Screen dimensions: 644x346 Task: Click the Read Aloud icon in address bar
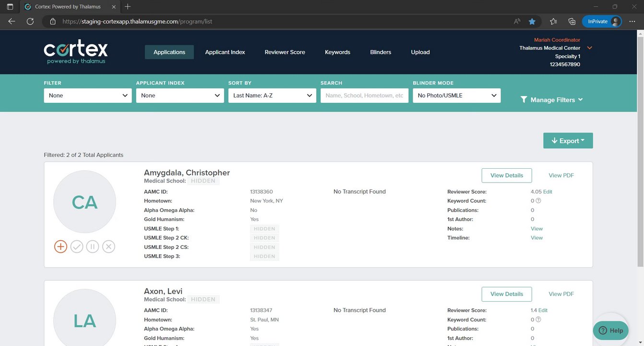pos(517,21)
